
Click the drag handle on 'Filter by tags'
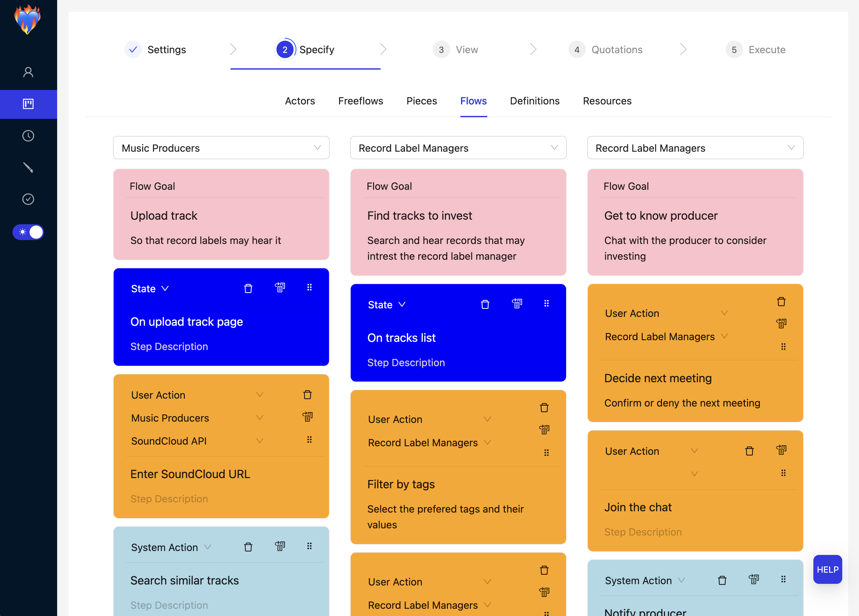point(546,452)
